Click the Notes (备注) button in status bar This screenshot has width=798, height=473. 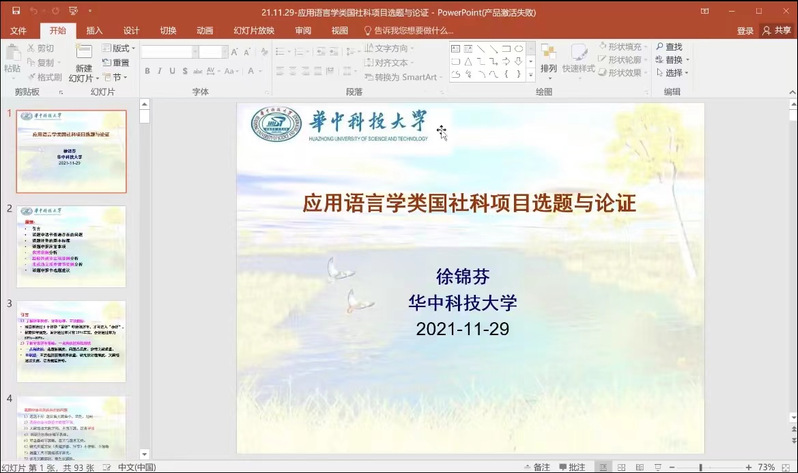[538, 467]
